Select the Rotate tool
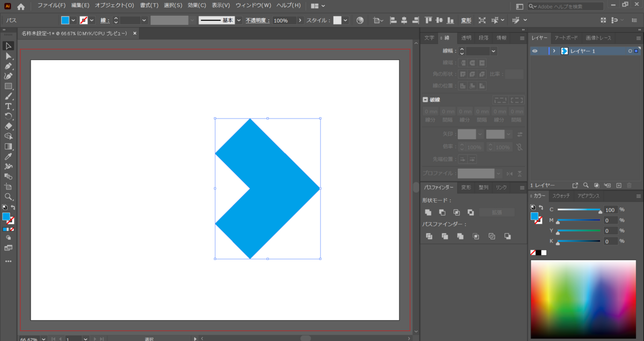 [9, 116]
